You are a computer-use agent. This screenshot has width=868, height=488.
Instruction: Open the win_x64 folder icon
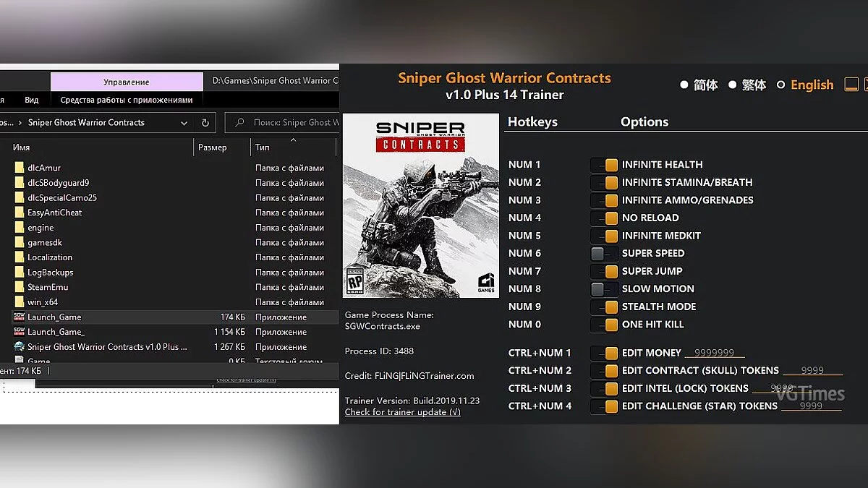click(19, 301)
